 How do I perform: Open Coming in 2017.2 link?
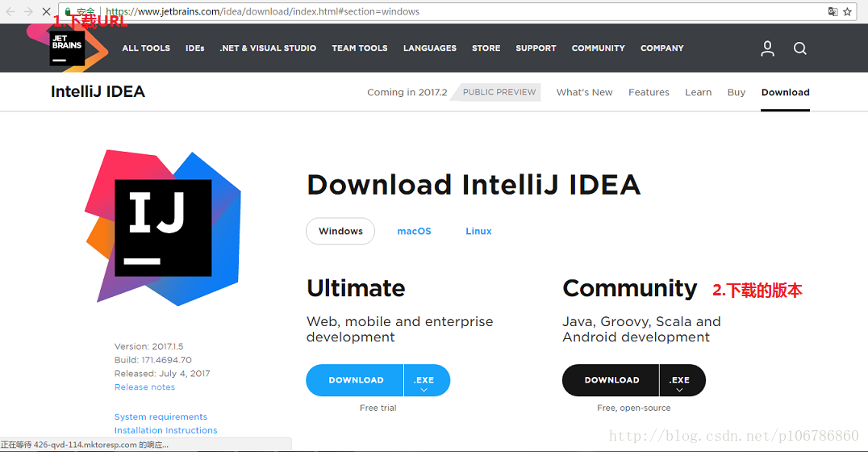click(x=407, y=92)
